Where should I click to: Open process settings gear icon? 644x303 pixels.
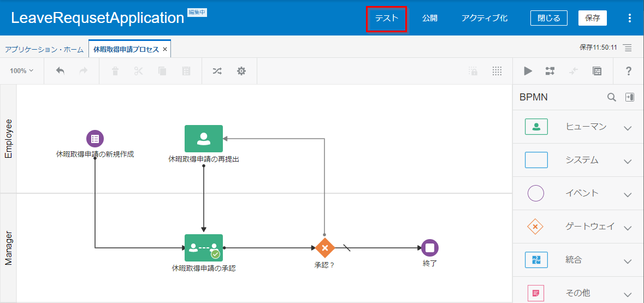tap(241, 71)
